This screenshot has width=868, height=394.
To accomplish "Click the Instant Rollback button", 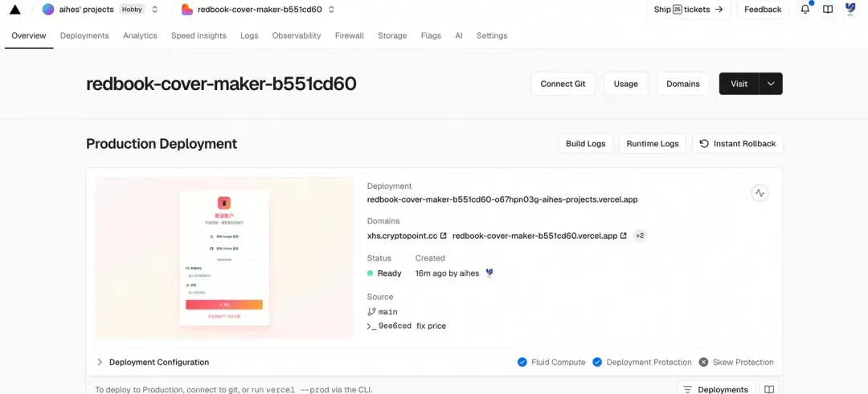I will point(738,143).
